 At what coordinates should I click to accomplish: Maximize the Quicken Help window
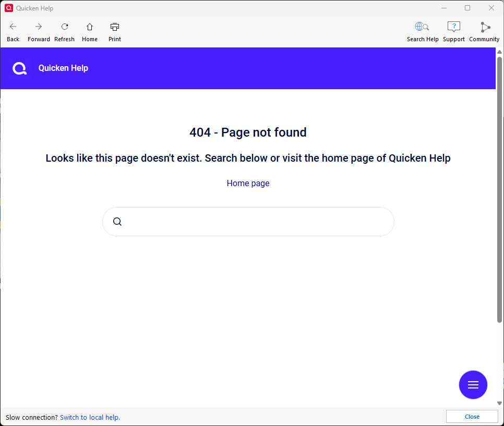[x=467, y=8]
